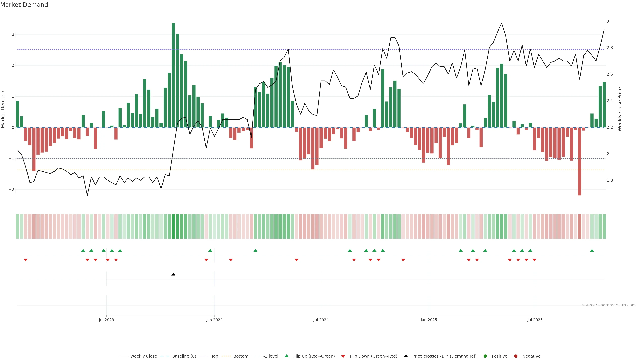Click the lowest red demand bar

pos(579,161)
